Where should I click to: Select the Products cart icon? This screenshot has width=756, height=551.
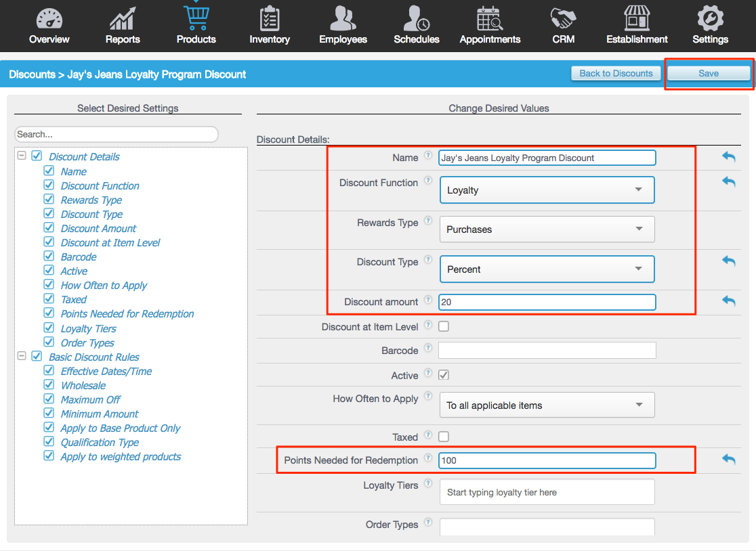196,19
